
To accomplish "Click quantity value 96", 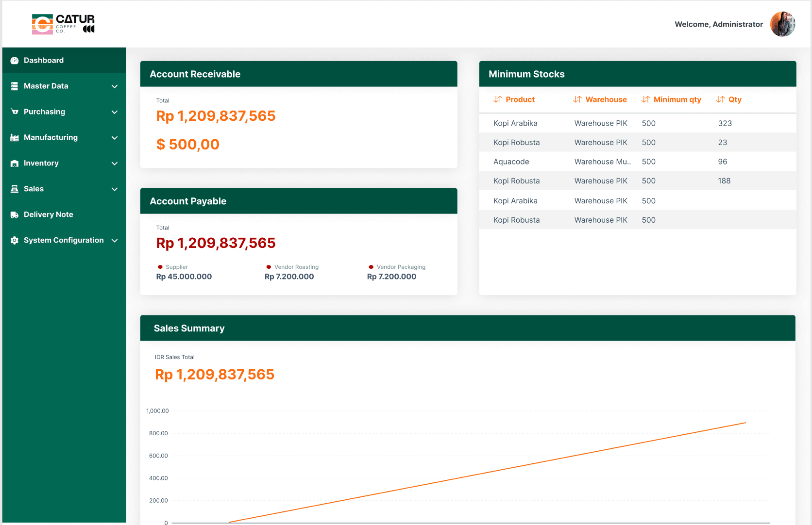I will (x=723, y=162).
